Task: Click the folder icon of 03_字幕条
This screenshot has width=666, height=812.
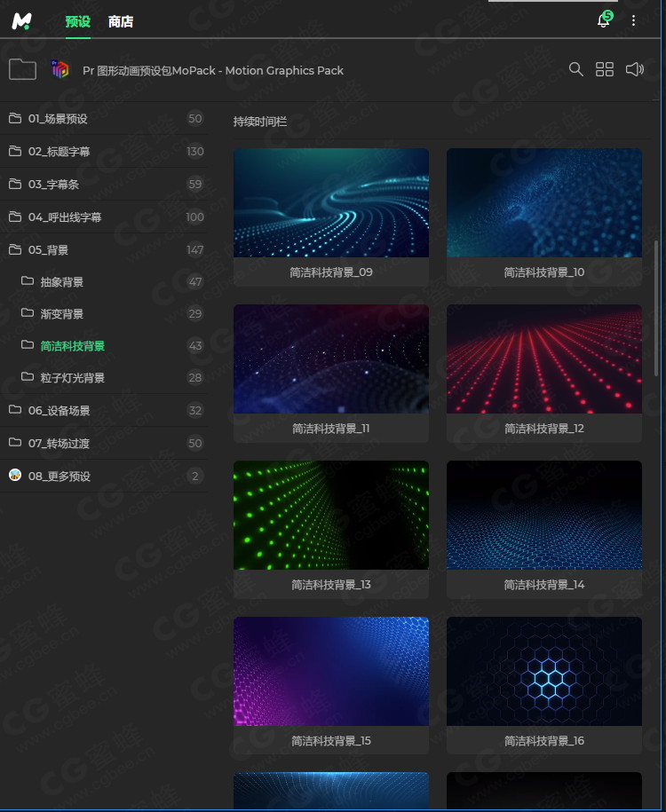Action: point(15,184)
